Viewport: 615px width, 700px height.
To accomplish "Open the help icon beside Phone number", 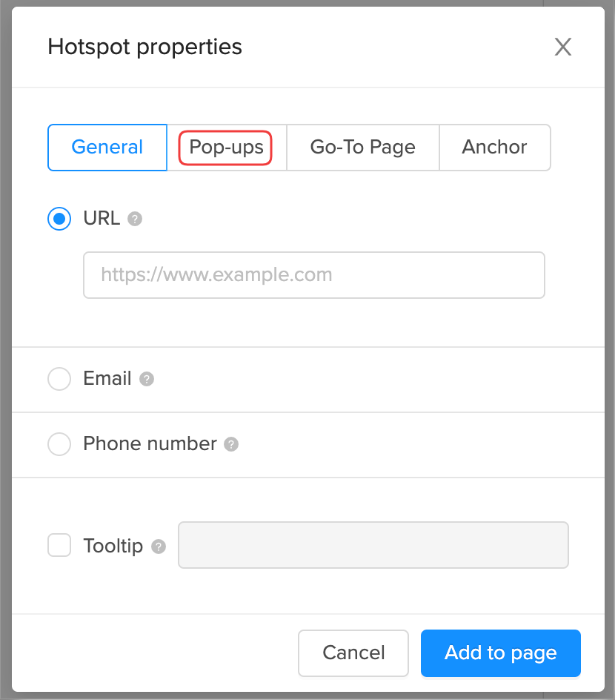I will click(x=230, y=444).
